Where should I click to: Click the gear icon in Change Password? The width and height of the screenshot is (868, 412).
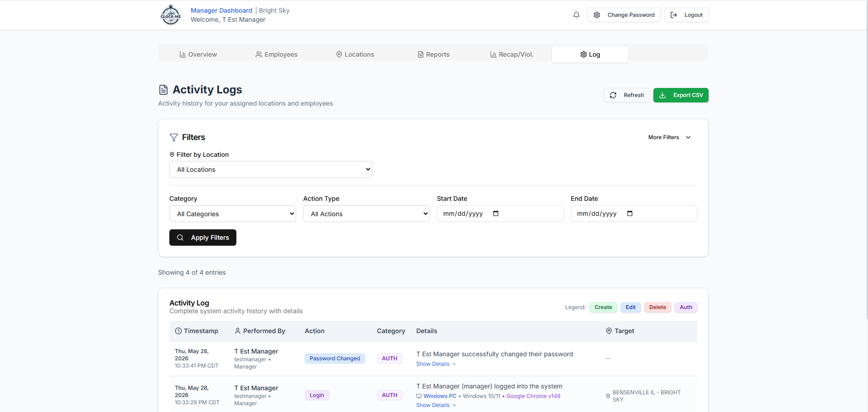pyautogui.click(x=597, y=15)
